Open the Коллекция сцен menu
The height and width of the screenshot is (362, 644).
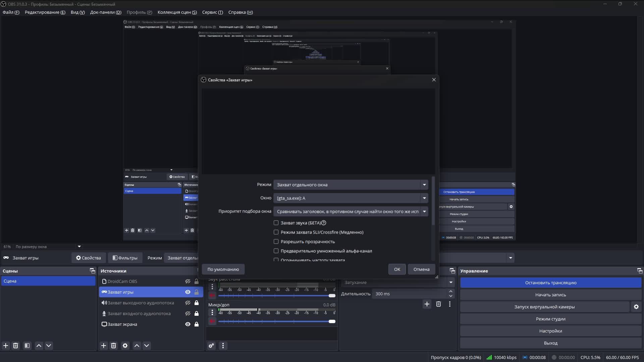tap(177, 12)
